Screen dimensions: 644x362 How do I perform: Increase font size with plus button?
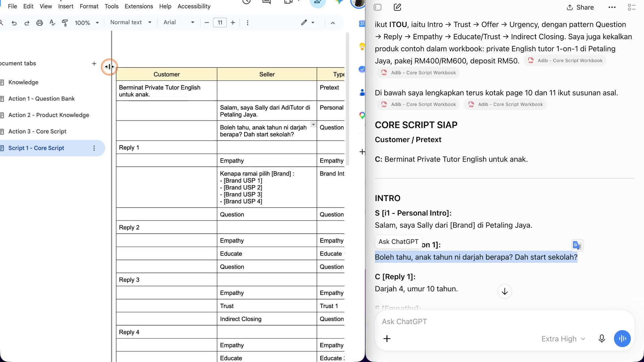[x=233, y=23]
